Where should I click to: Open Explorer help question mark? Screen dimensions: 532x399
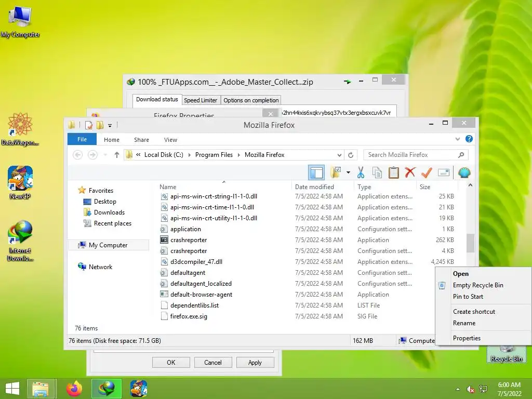point(469,139)
